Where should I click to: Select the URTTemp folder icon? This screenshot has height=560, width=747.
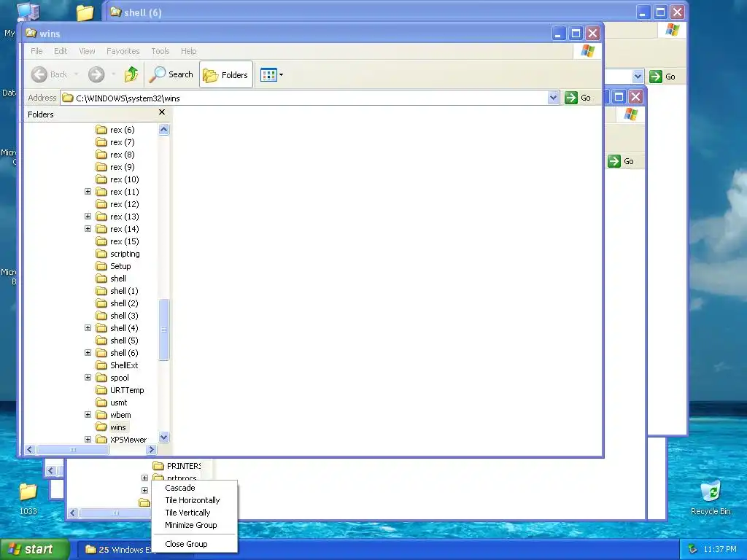click(x=101, y=389)
